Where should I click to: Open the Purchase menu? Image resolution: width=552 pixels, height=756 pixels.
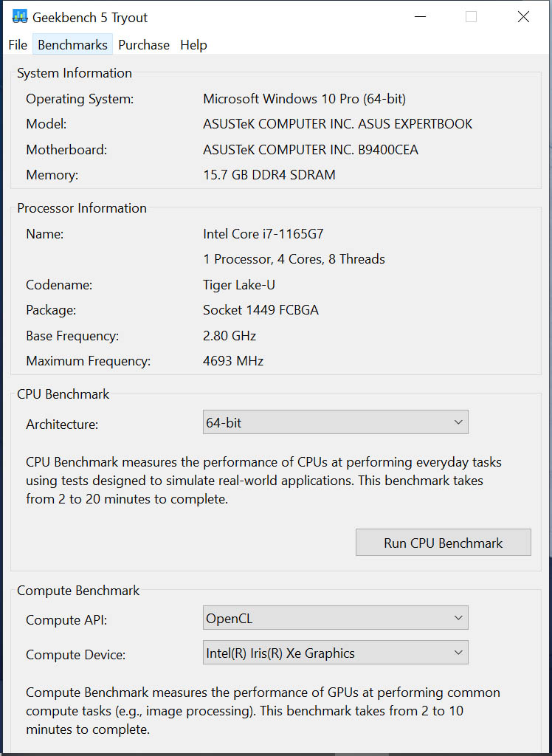tap(144, 45)
